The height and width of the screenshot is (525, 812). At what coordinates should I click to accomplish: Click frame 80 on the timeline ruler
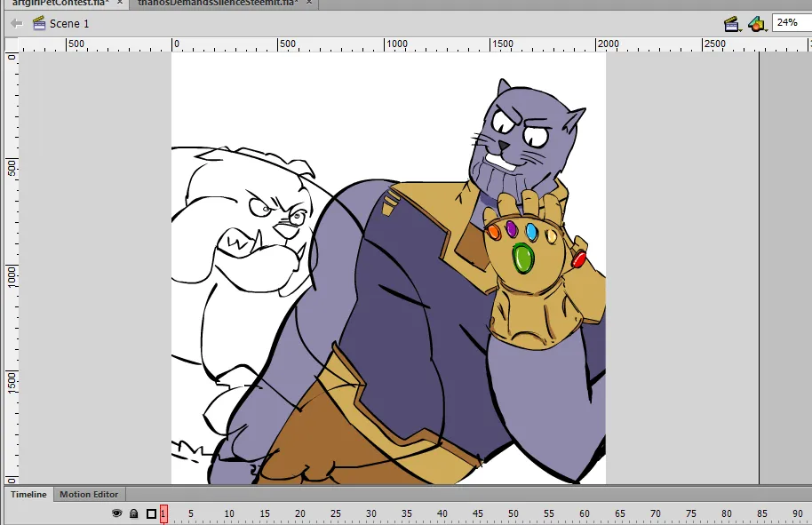[727, 513]
